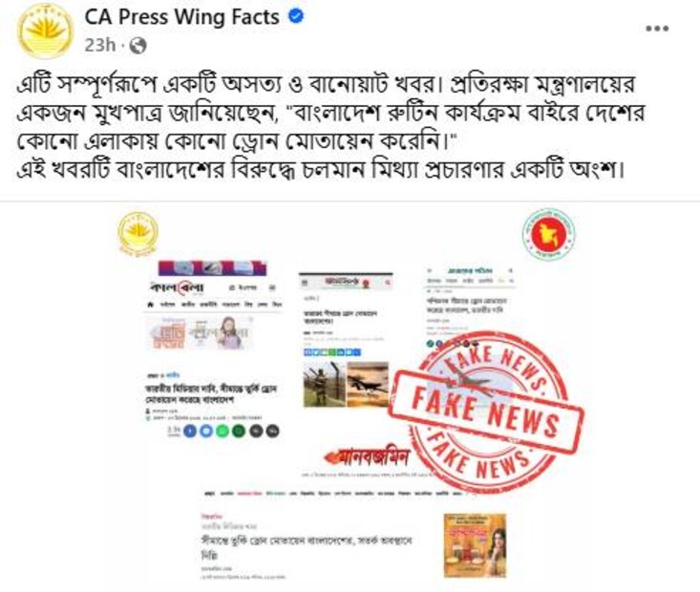The image size is (700, 592).
Task: Click the Manabzamin red logo
Action: point(367,456)
